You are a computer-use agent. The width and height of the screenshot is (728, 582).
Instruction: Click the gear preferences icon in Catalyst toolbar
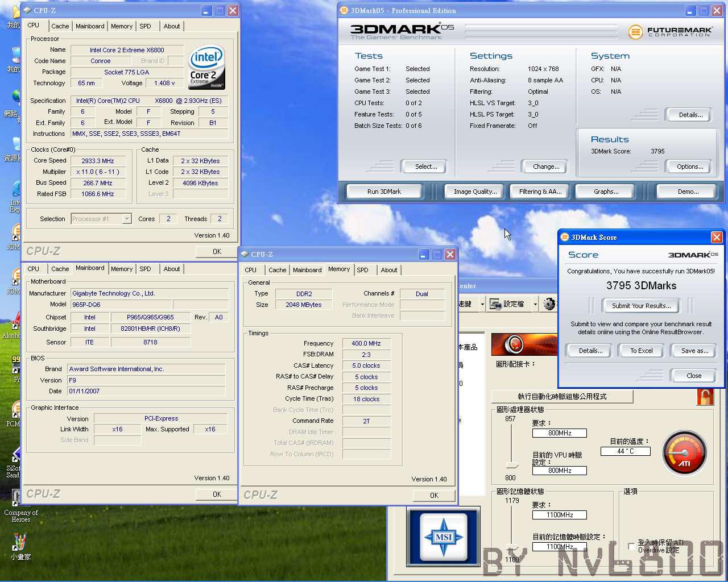[x=548, y=304]
